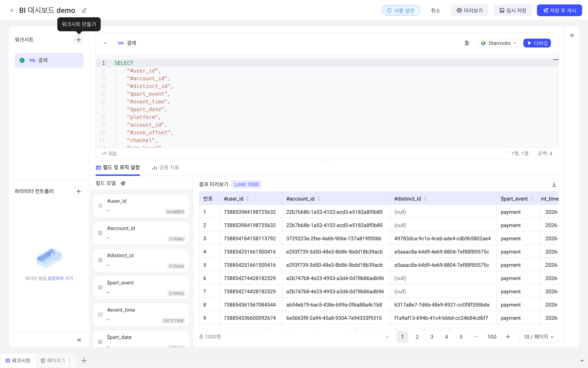
Task: Click the 사용 설명 help button
Action: 401,10
